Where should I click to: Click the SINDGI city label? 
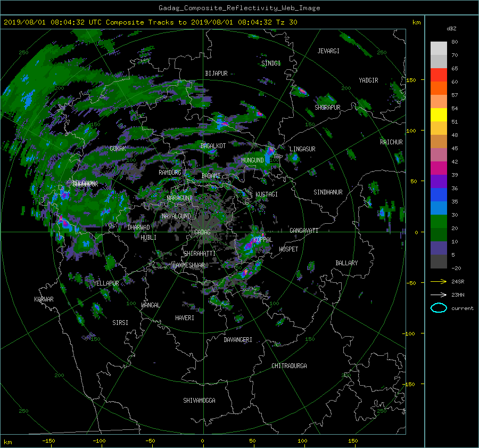pos(271,63)
